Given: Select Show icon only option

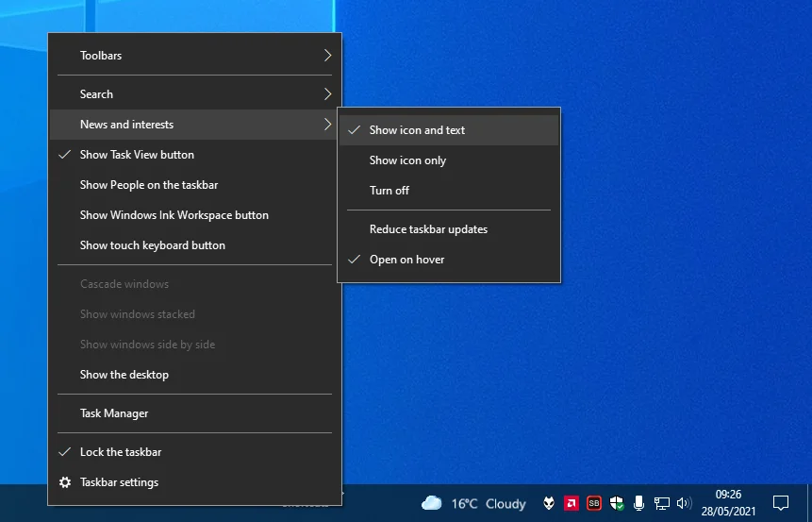Looking at the screenshot, I should click(x=449, y=160).
